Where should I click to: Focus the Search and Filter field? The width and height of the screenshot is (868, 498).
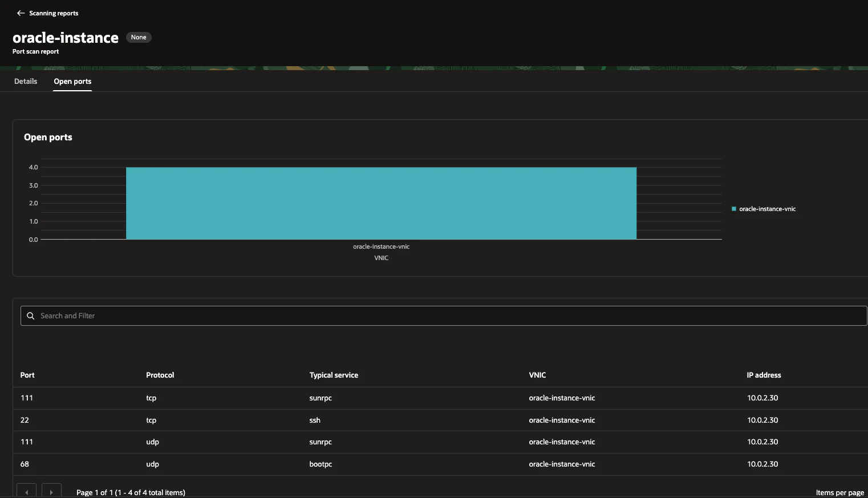pyautogui.click(x=444, y=315)
